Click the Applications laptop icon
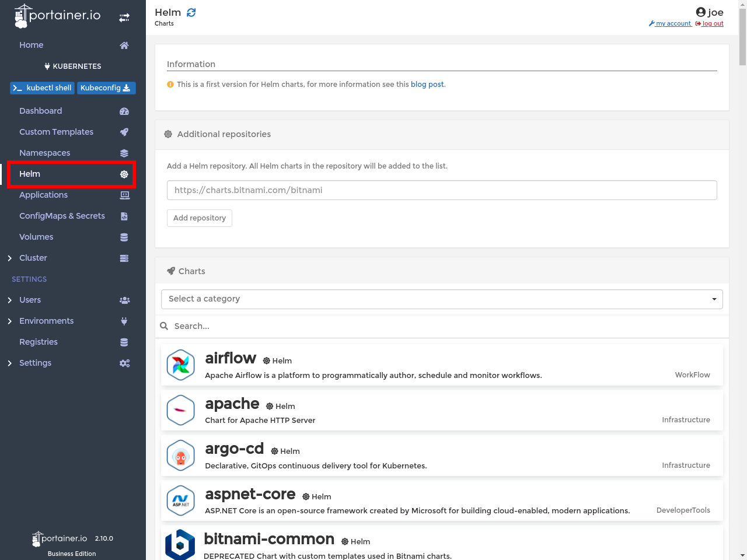This screenshot has width=747, height=560. click(124, 195)
